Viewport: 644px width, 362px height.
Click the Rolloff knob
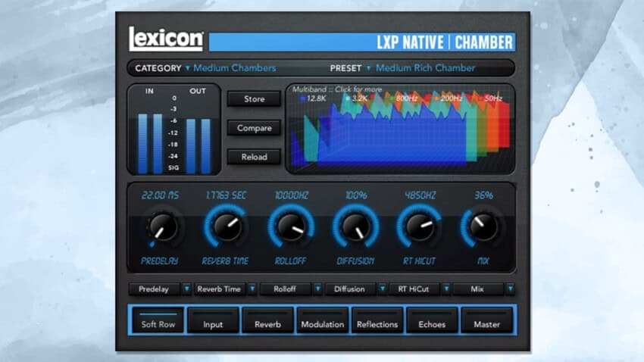(x=291, y=227)
